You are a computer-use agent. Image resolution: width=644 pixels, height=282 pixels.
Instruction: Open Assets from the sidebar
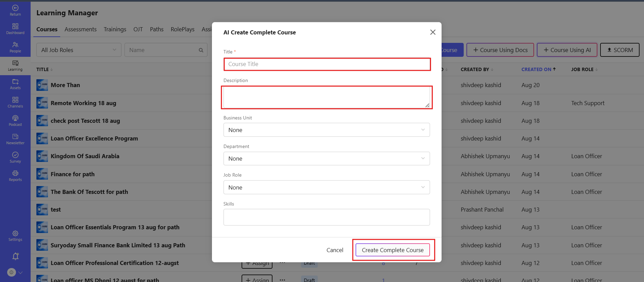point(15,84)
